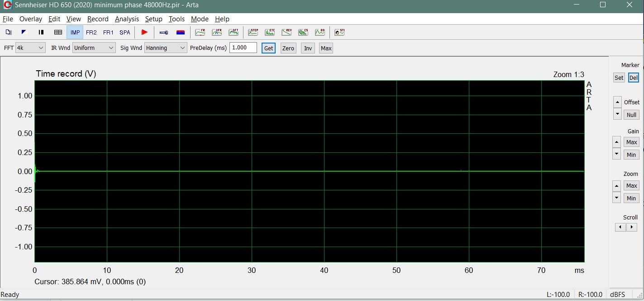Click the R:-100.0 level indicator

[x=591, y=295]
